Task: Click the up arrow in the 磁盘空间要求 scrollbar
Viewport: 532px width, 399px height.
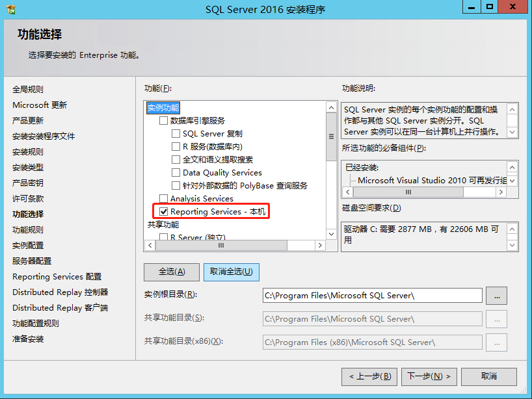Action: [512, 229]
